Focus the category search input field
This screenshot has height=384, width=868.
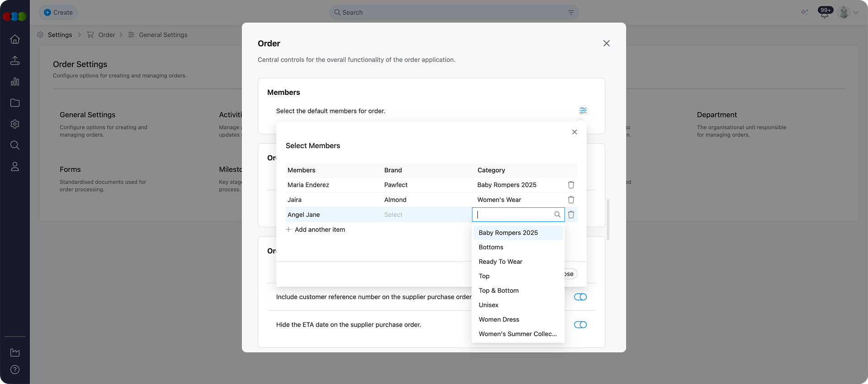click(x=513, y=215)
